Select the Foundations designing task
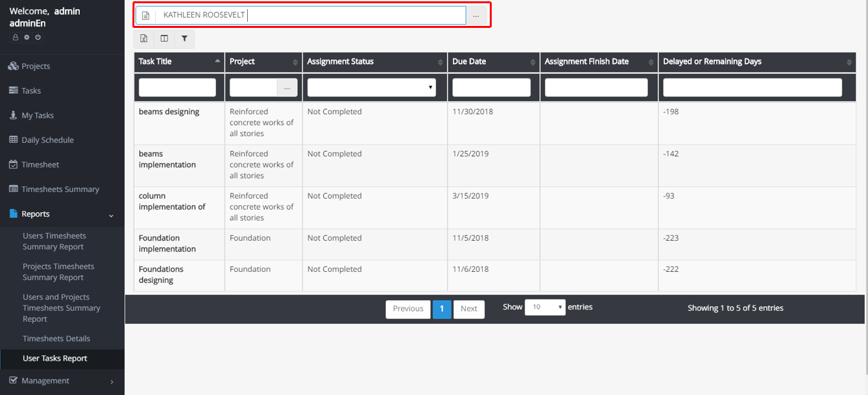 pyautogui.click(x=161, y=275)
